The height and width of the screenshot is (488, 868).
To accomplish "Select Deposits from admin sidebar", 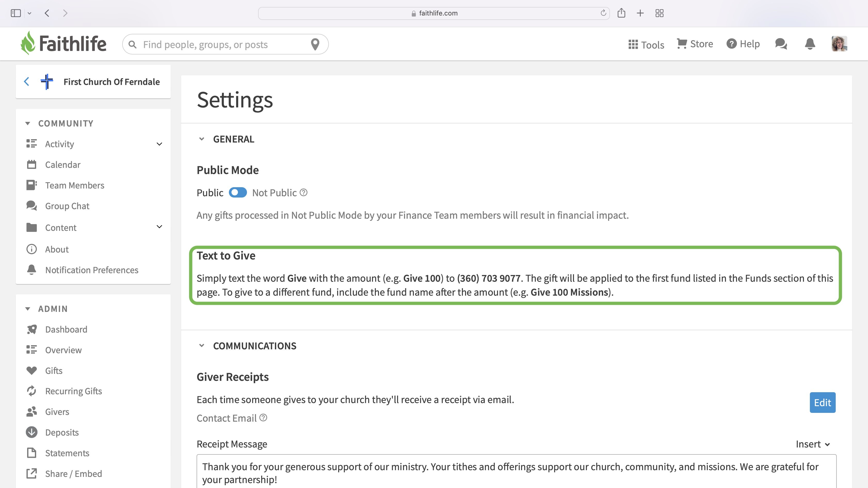I will [x=62, y=432].
